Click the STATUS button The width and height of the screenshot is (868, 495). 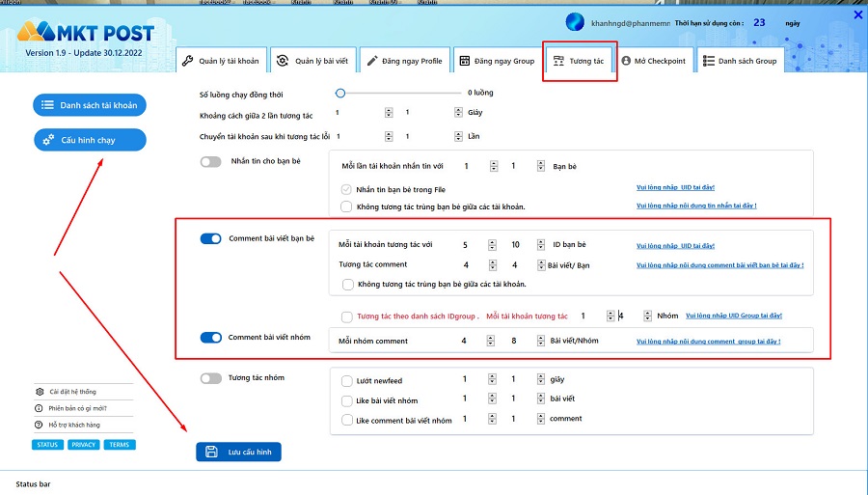47,445
